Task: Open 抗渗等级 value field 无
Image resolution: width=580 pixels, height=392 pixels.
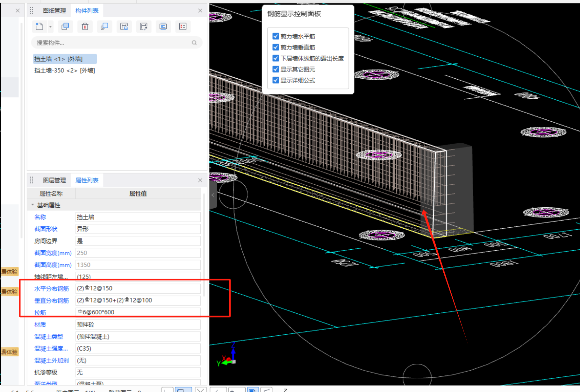Action: 138,372
